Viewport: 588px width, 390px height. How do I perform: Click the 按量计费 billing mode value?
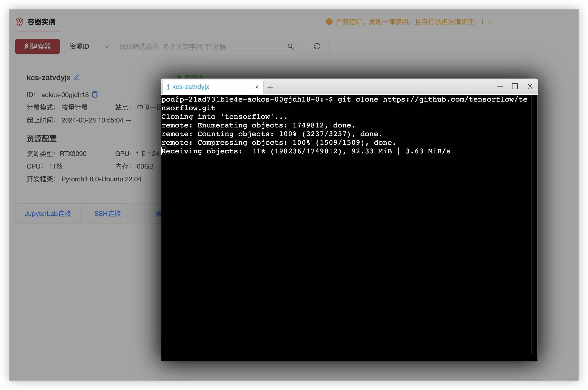(75, 107)
